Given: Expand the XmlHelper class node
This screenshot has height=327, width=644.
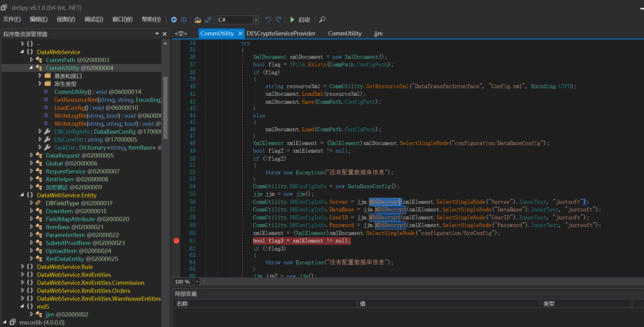Looking at the screenshot, I should [x=31, y=179].
